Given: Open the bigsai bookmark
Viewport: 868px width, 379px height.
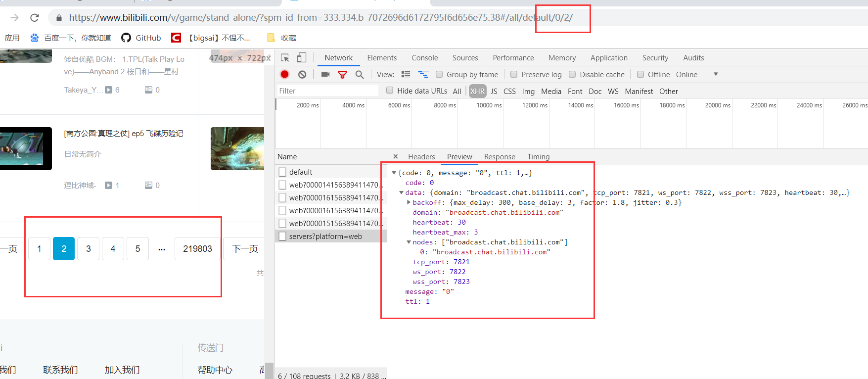Looking at the screenshot, I should 211,38.
